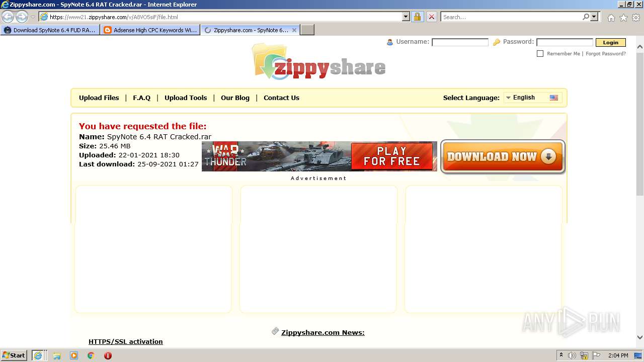The image size is (644, 362).
Task: Click the page scrollbar down arrow
Action: (639, 337)
